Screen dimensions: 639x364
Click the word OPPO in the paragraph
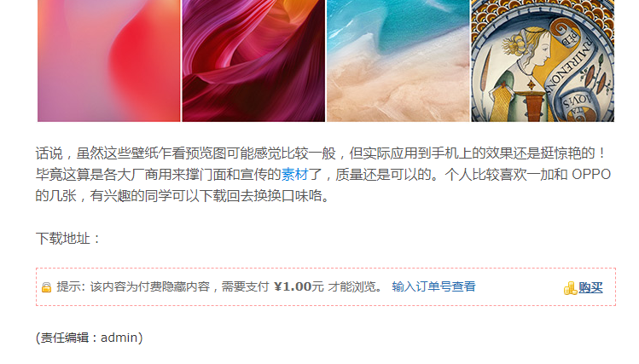591,175
